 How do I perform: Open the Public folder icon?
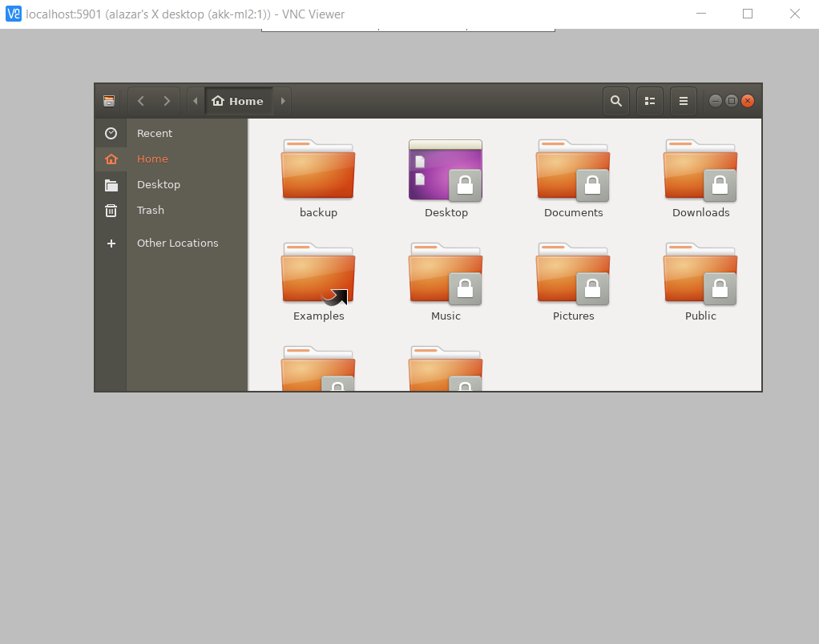(x=700, y=273)
